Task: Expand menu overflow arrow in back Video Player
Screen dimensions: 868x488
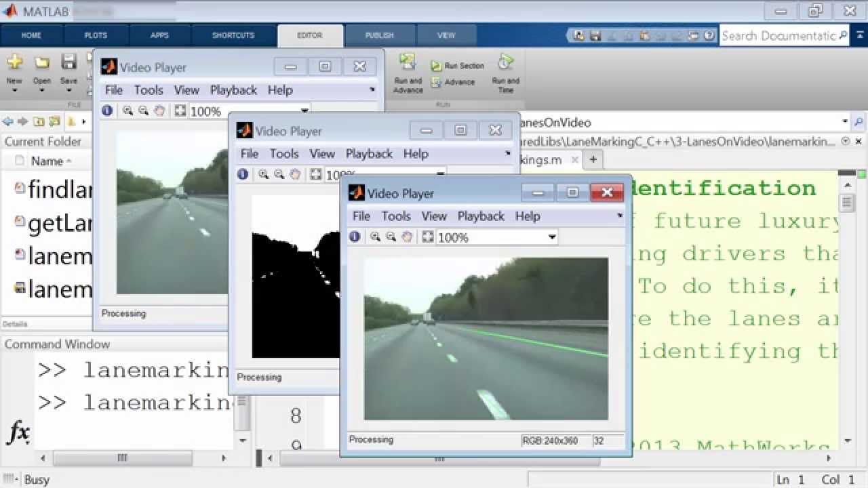Action: coord(372,89)
